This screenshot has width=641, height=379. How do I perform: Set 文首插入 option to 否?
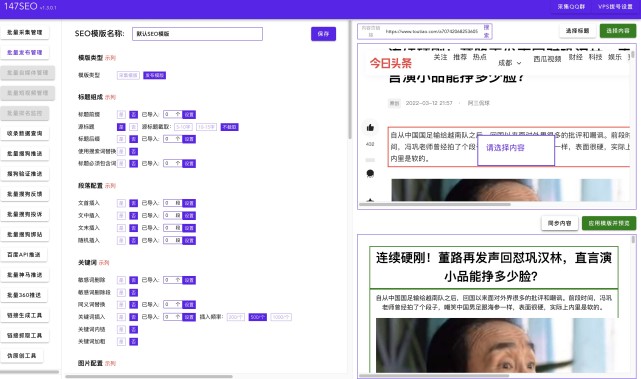point(133,203)
